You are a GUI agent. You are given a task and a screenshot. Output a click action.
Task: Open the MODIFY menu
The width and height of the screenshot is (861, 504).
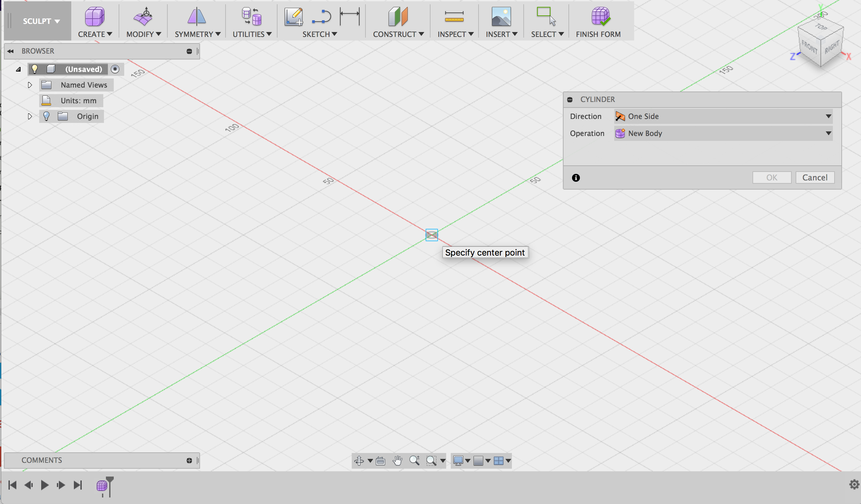(143, 34)
